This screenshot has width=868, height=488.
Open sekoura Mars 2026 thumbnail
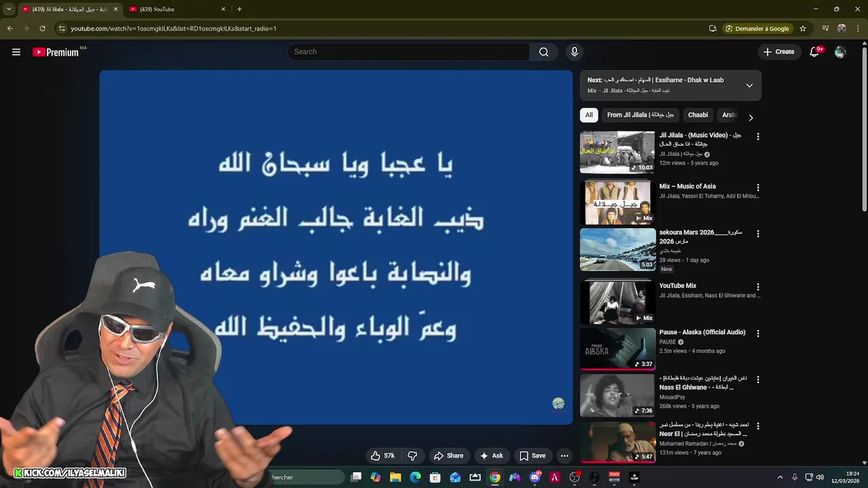[x=617, y=249]
